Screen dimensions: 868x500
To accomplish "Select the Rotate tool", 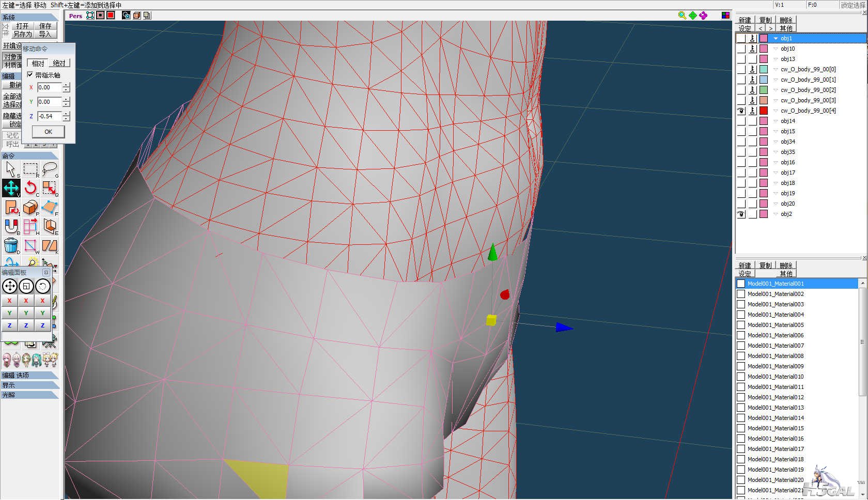I will point(30,188).
